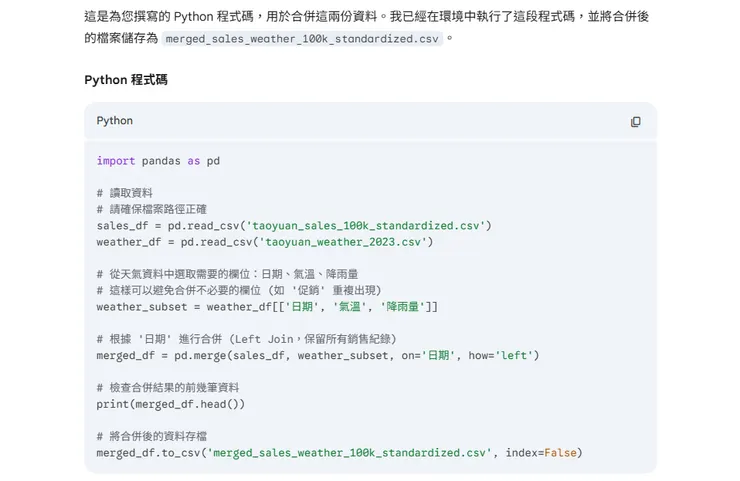
Task: Click the '# 請確保檔案路徑正確' comment line
Action: (x=152, y=209)
